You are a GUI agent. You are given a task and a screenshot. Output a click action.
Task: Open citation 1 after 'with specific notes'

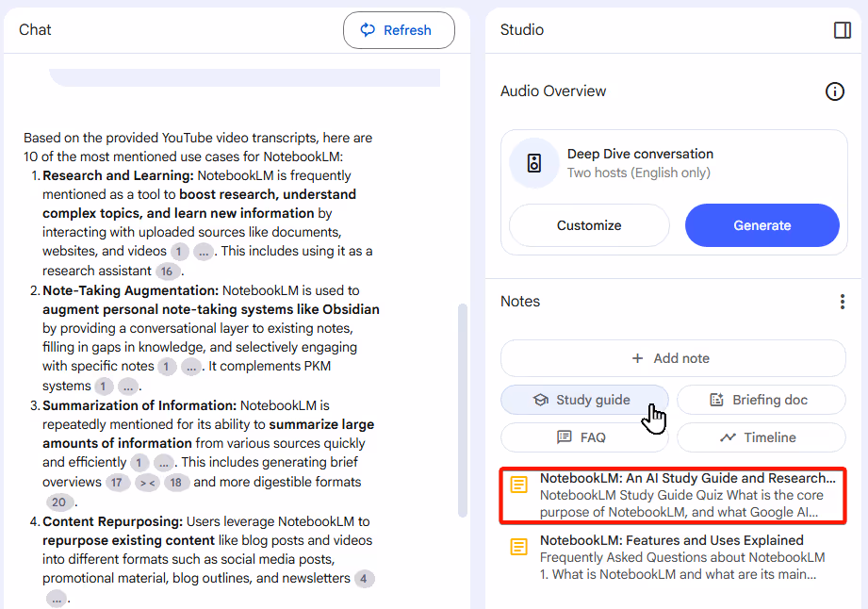(x=167, y=367)
